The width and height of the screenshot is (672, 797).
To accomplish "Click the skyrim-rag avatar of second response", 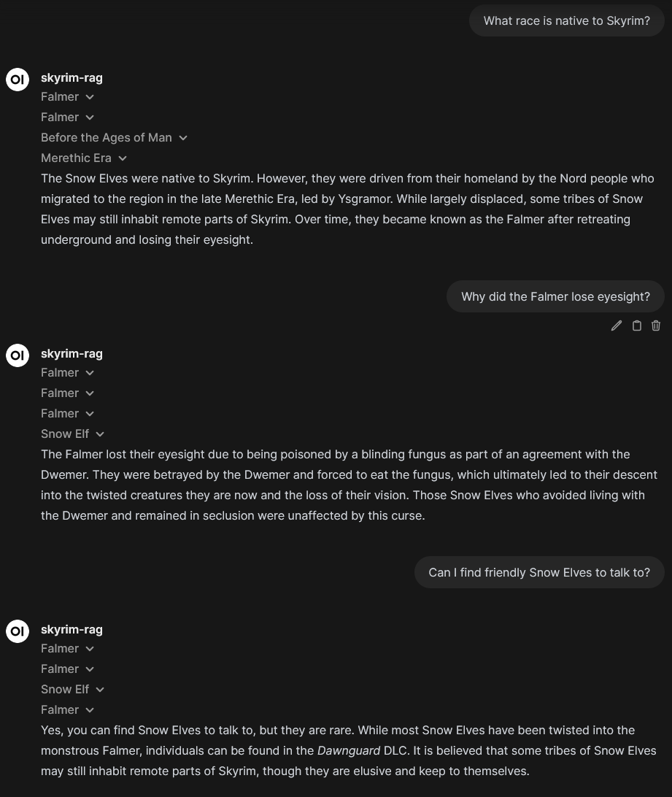I will 18,355.
